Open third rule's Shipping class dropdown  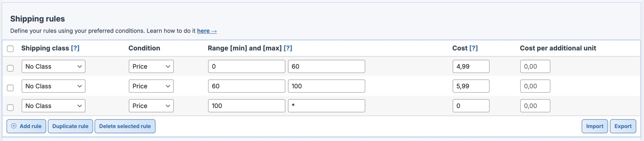pyautogui.click(x=53, y=106)
